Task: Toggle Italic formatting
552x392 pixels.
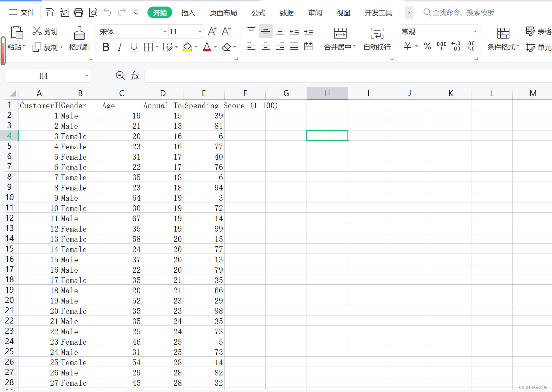Action: click(x=120, y=47)
